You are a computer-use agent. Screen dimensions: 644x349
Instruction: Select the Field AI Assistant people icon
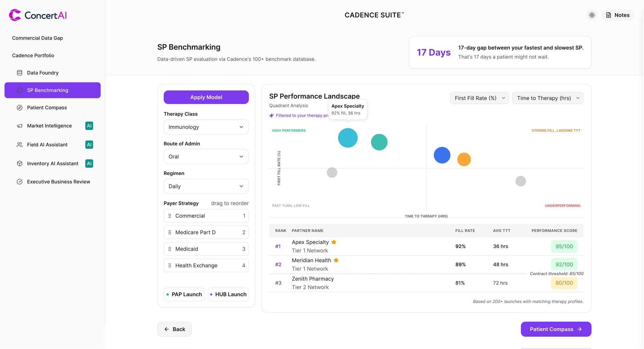[x=20, y=144]
